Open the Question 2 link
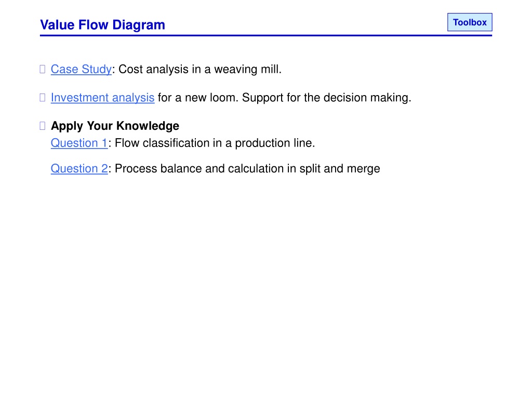The image size is (532, 399). tap(79, 169)
